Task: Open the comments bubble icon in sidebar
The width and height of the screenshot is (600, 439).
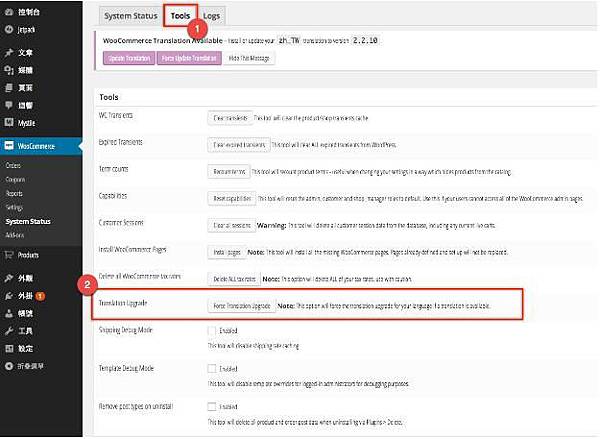Action: click(9, 105)
